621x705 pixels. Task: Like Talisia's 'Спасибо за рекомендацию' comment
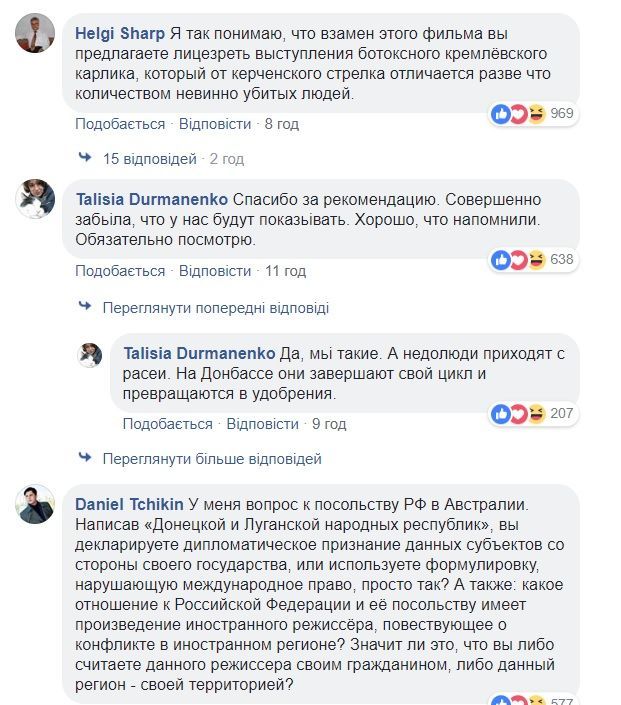click(x=120, y=271)
